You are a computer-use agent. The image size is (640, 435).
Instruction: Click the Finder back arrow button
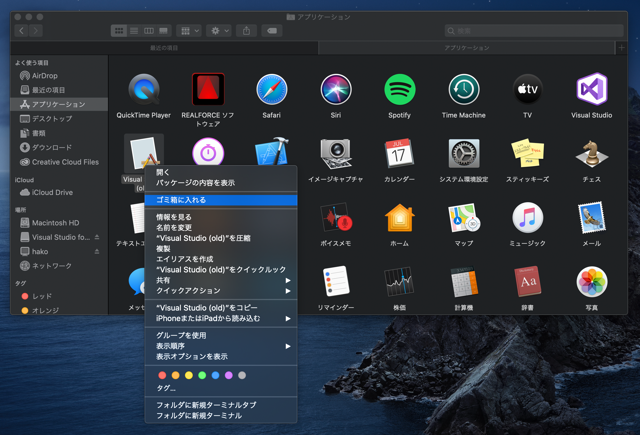click(21, 31)
